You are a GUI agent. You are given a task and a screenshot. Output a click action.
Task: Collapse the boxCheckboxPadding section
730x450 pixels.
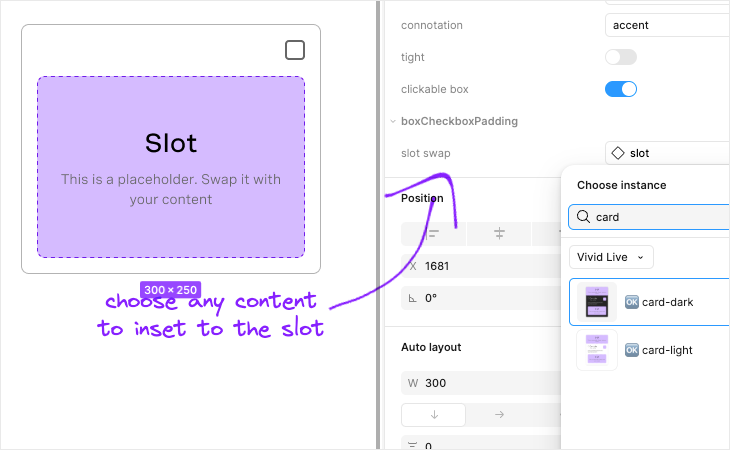pyautogui.click(x=393, y=121)
